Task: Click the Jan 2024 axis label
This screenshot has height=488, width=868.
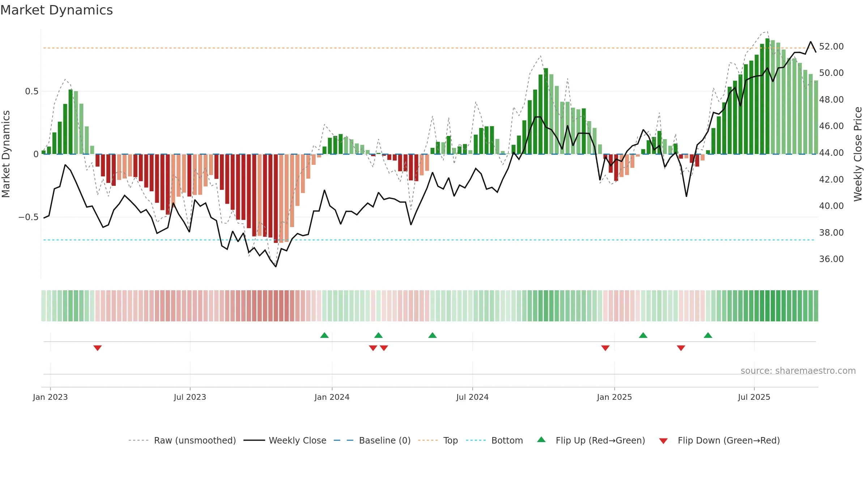Action: coord(332,397)
